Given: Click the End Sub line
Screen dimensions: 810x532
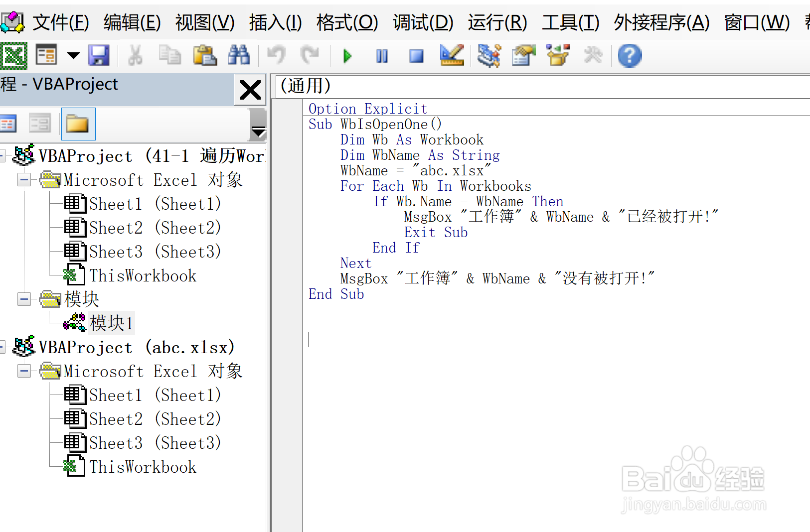Looking at the screenshot, I should (x=336, y=294).
